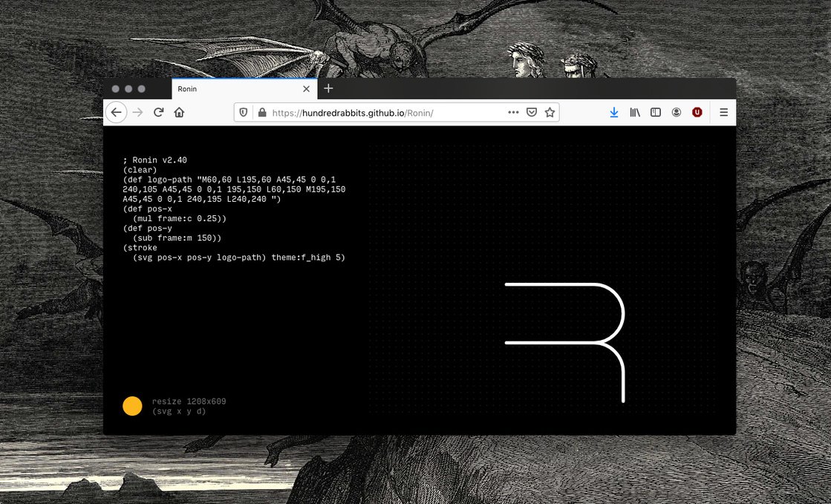Open the Firefox account icon
Viewport: 831px width, 504px height.
[677, 112]
